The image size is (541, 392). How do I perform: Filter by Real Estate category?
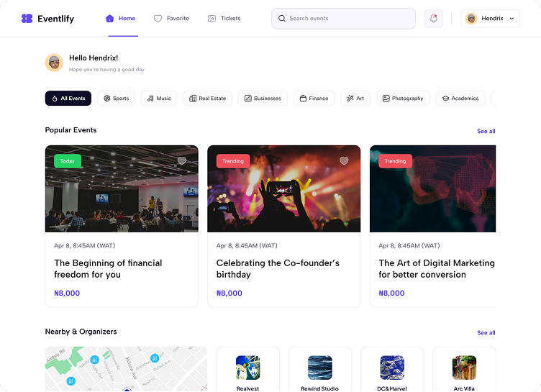pos(208,99)
